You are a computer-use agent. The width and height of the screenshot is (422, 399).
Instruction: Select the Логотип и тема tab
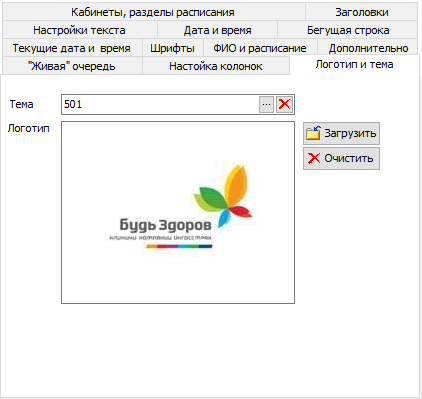354,64
